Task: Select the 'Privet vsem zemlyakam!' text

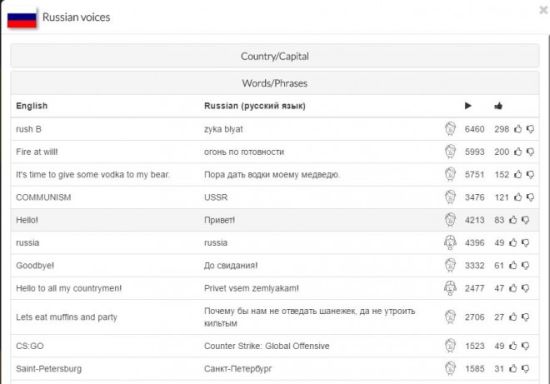Action: tap(251, 288)
